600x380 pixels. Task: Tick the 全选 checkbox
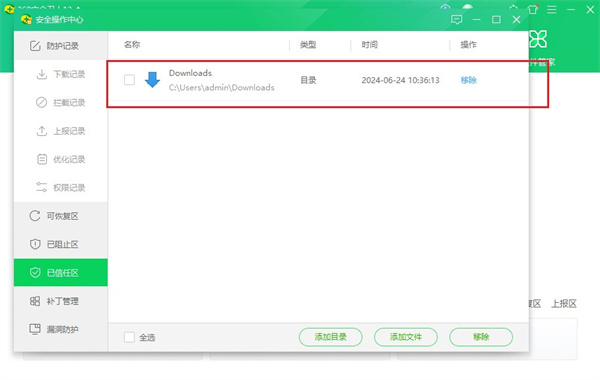click(129, 337)
